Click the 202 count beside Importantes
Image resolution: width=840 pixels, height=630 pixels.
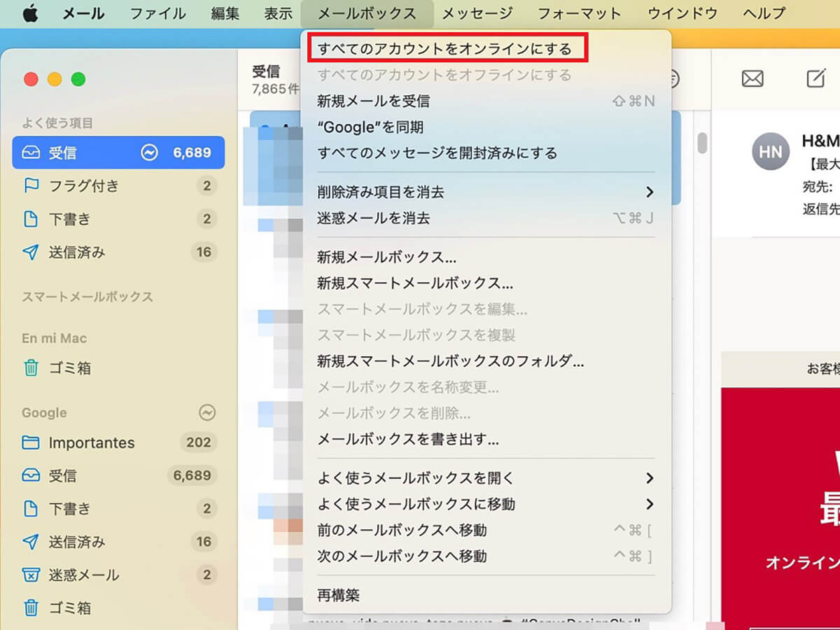pyautogui.click(x=198, y=442)
